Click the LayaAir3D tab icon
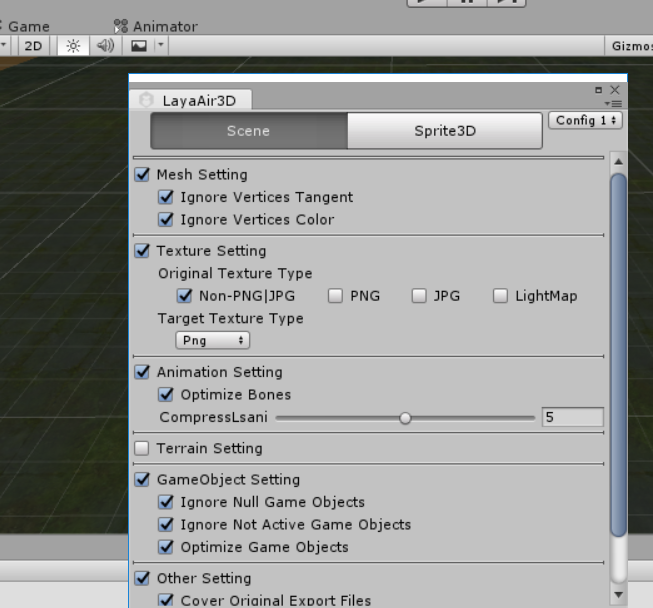The height and width of the screenshot is (608, 653). pyautogui.click(x=148, y=100)
